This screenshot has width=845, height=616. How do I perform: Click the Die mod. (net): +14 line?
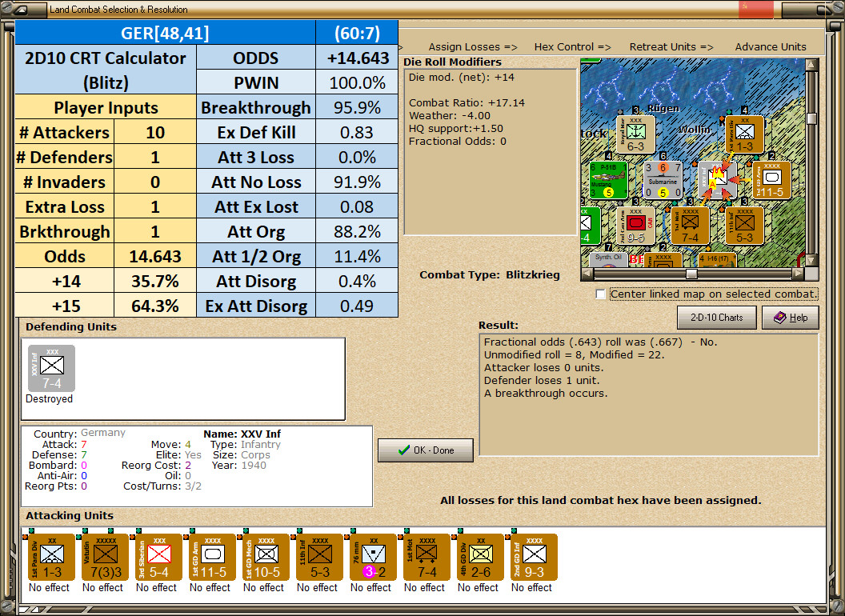click(x=462, y=77)
